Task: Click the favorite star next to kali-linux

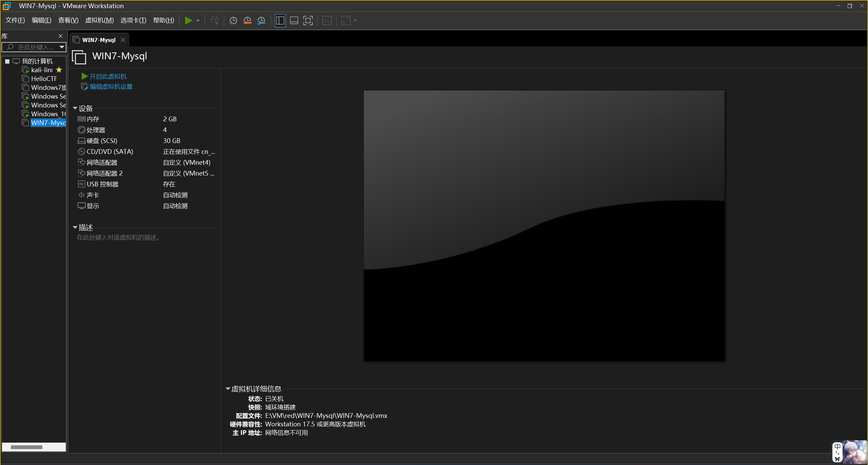Action: pyautogui.click(x=59, y=70)
